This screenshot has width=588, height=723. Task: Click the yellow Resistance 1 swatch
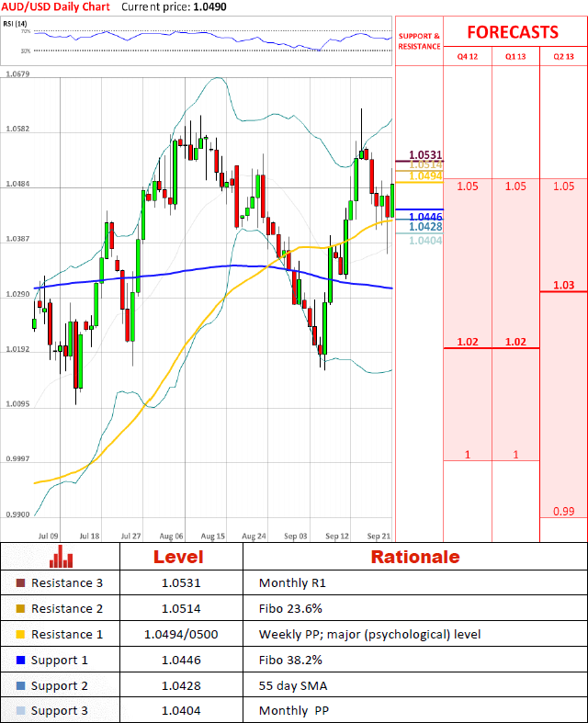pyautogui.click(x=21, y=635)
